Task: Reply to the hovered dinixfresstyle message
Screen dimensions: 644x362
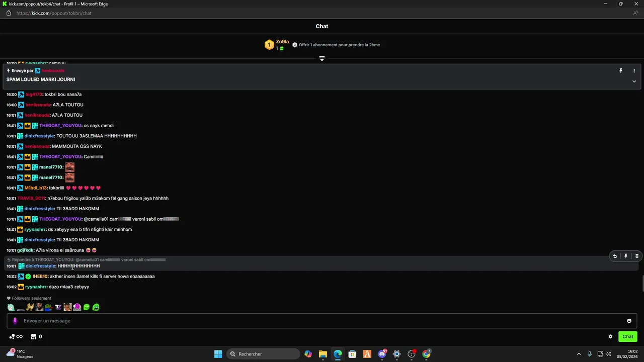Action: (614, 256)
